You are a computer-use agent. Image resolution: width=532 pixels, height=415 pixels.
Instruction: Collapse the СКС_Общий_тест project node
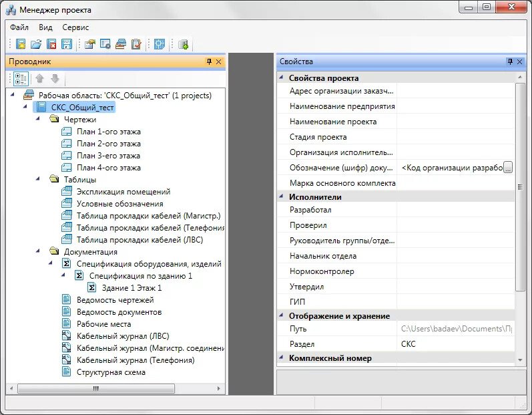pyautogui.click(x=25, y=107)
